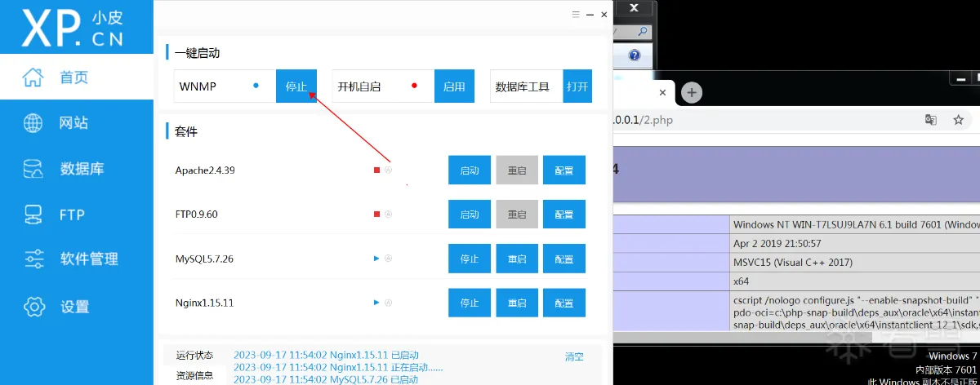980x385 pixels.
Task: Go to the 数据库 section
Action: point(77,169)
